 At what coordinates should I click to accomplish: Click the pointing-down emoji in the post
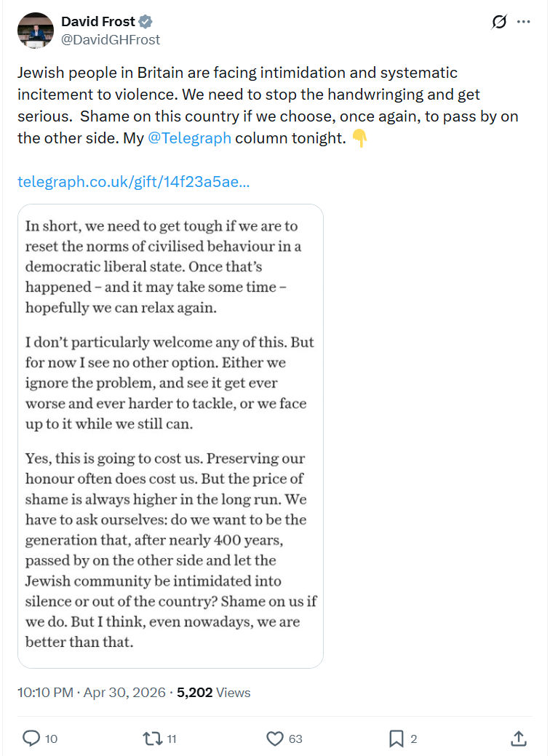point(359,138)
